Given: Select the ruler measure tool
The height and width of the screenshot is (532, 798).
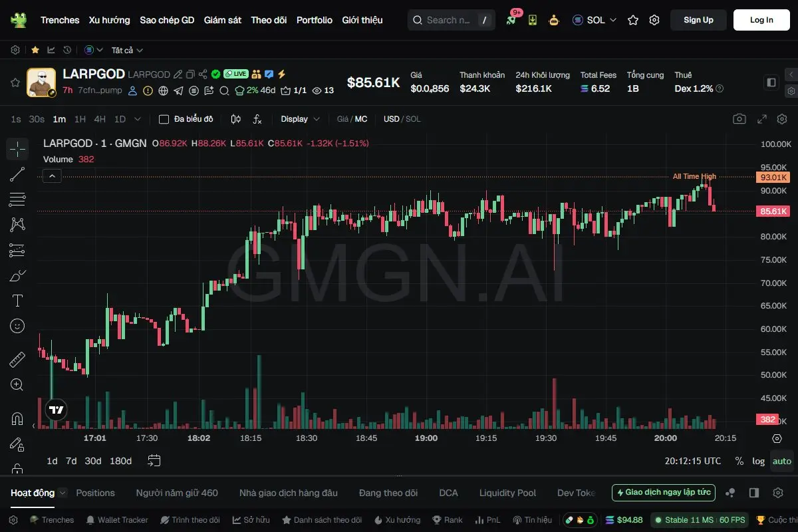Looking at the screenshot, I should point(17,360).
